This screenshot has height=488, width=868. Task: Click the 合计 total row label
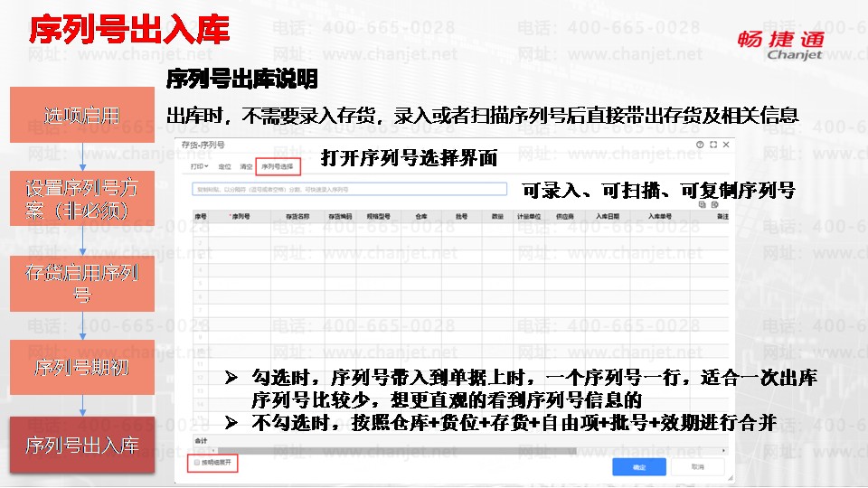(x=201, y=441)
